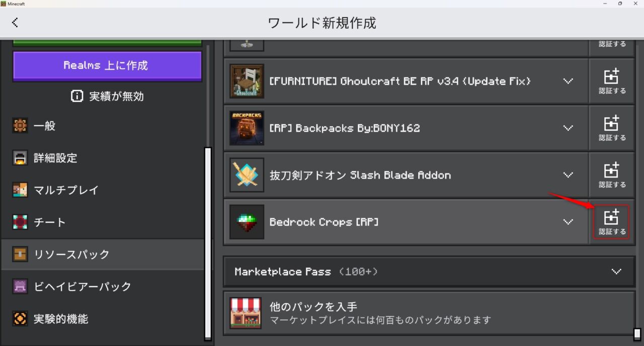The height and width of the screenshot is (346, 644).
Task: Click the チート icon in sidebar
Action: click(20, 222)
